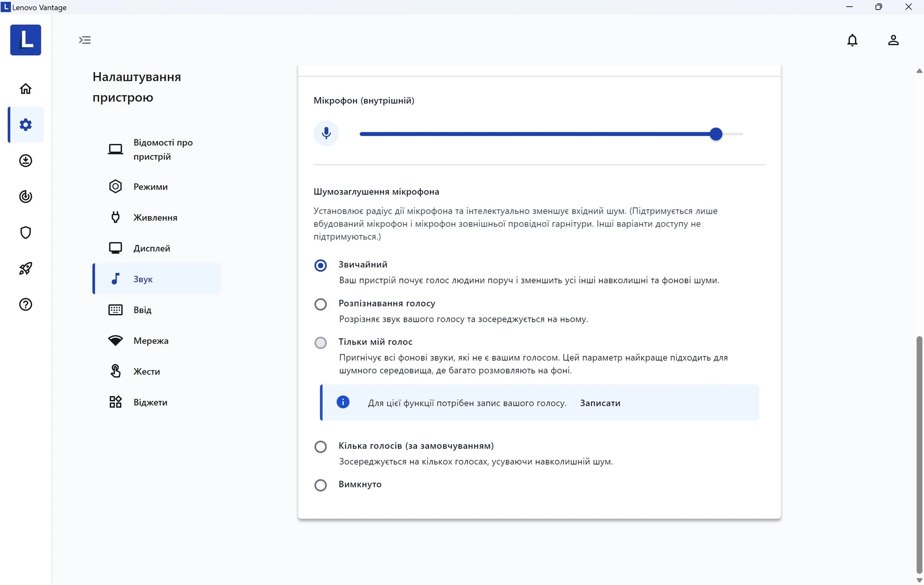Click the power plug Живлення icon
This screenshot has width=924, height=585.
coord(115,217)
